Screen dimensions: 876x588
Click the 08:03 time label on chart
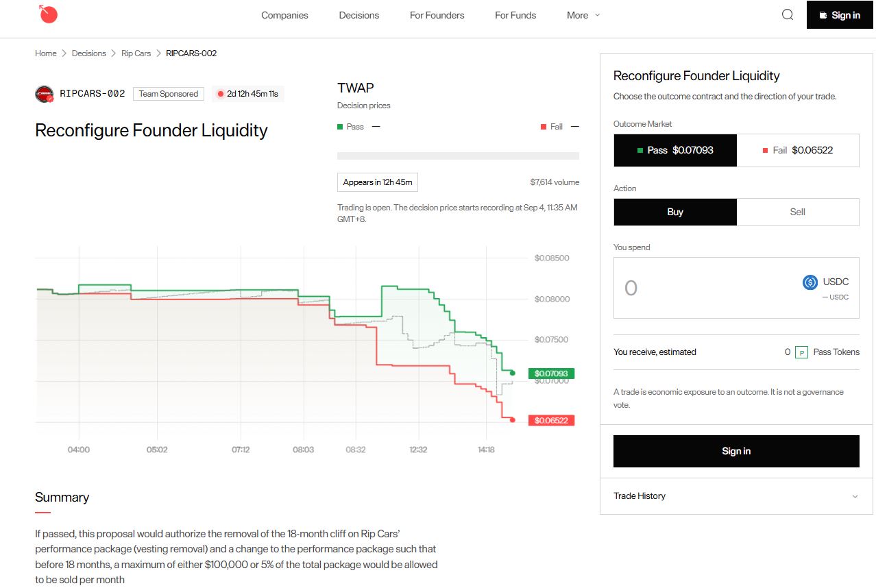tap(304, 450)
